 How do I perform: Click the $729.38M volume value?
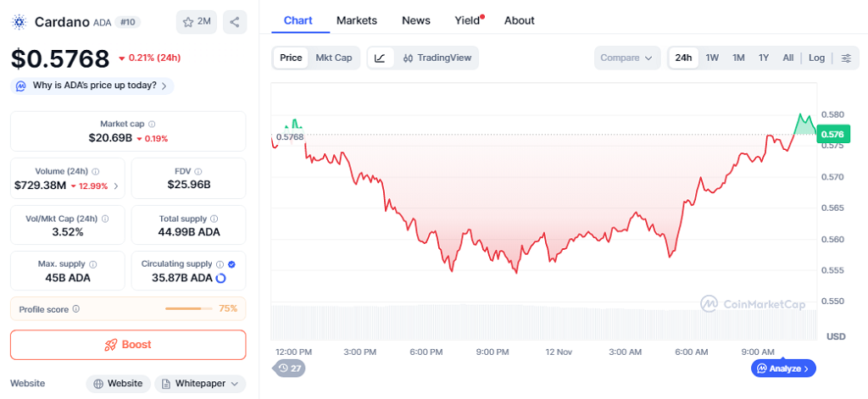tap(41, 186)
